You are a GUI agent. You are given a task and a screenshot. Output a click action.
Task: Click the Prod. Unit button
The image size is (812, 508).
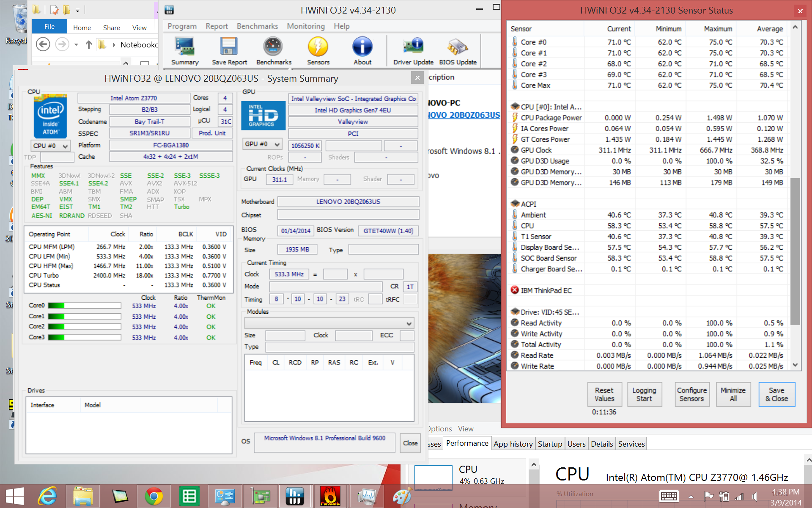212,133
